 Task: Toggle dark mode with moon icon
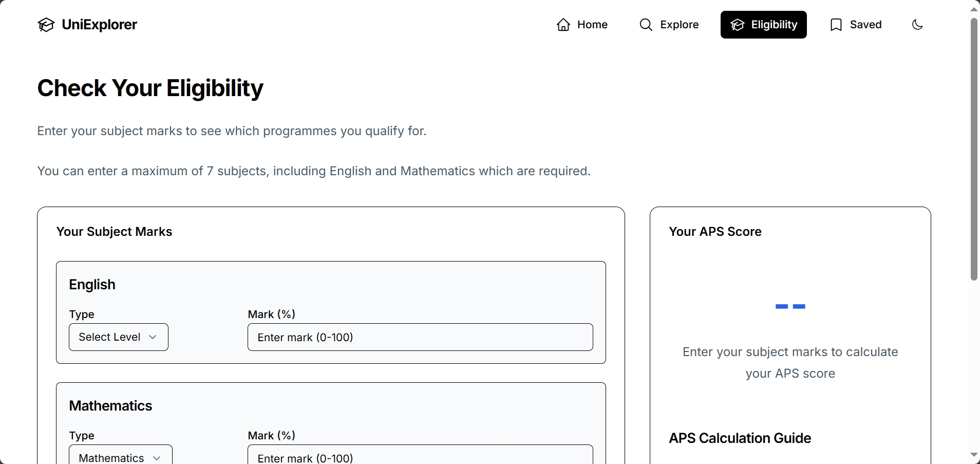click(917, 25)
